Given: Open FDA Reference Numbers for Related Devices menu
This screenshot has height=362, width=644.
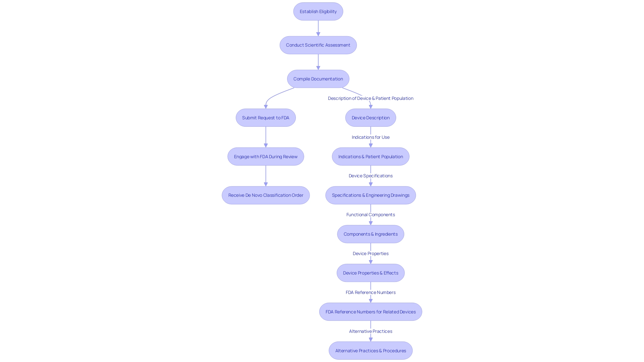Looking at the screenshot, I should (x=371, y=312).
